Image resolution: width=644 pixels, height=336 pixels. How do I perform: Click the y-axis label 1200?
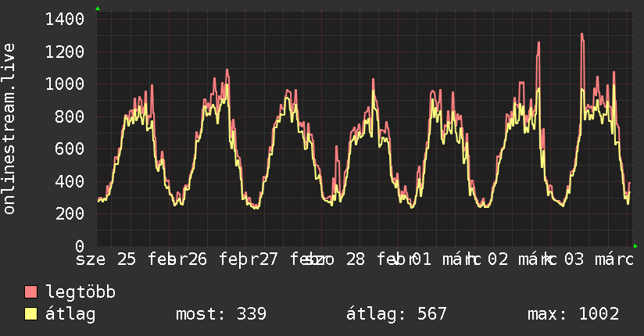click(65, 52)
